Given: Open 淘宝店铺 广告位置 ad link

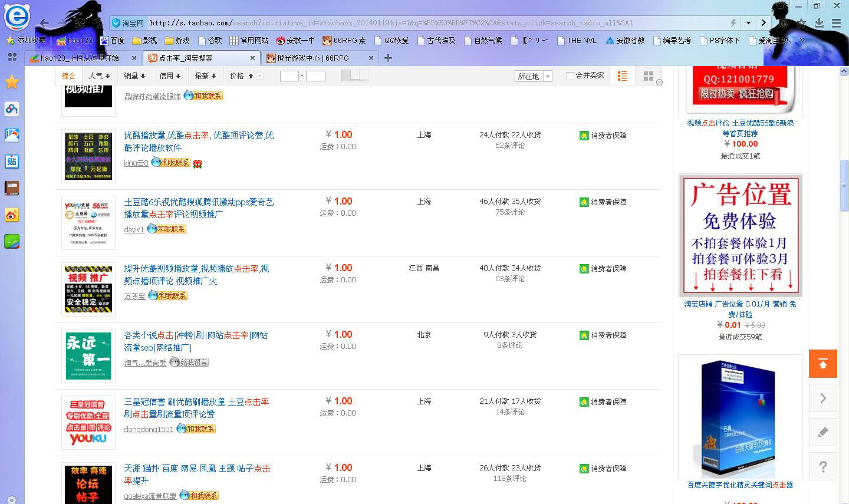Looking at the screenshot, I should pos(741,309).
